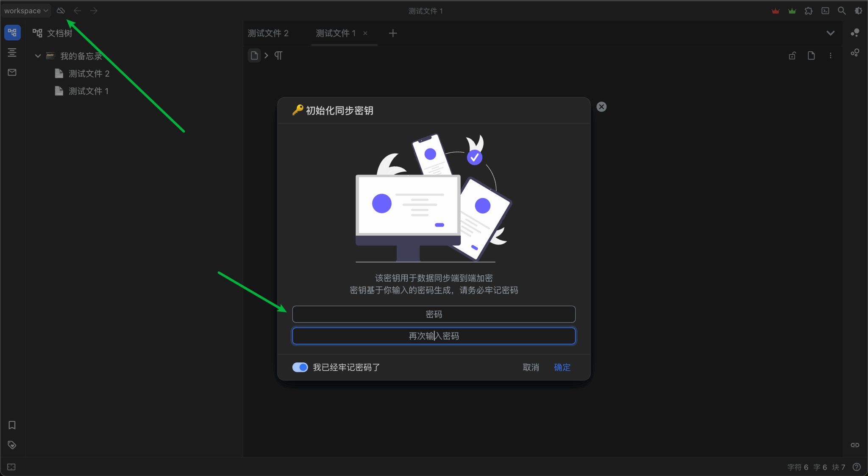868x476 pixels.
Task: Open the inbox mail icon in sidebar
Action: coord(12,73)
